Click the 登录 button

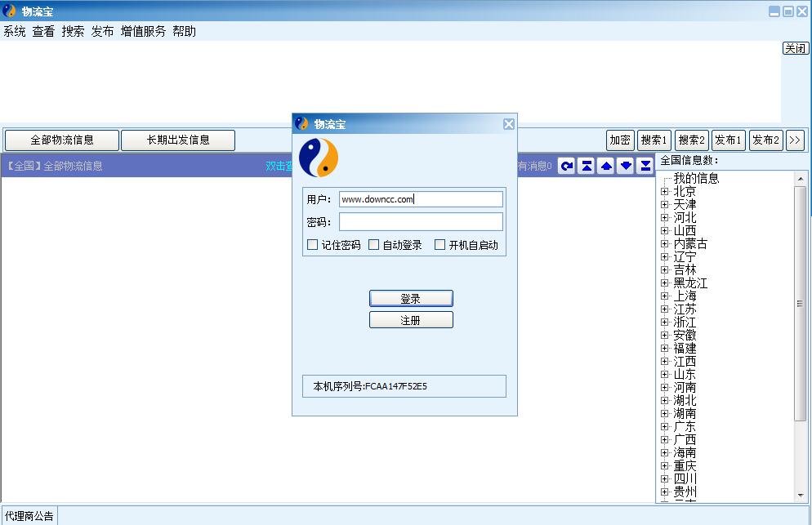[x=411, y=299]
